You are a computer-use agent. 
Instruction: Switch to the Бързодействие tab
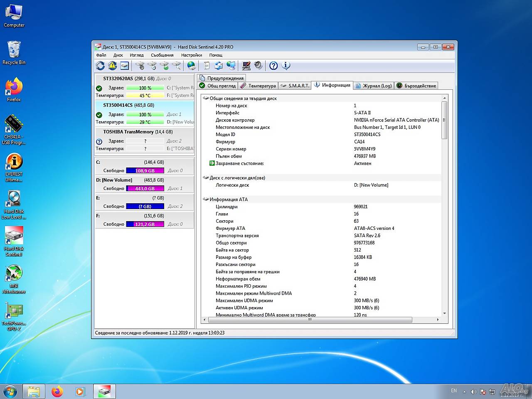416,86
